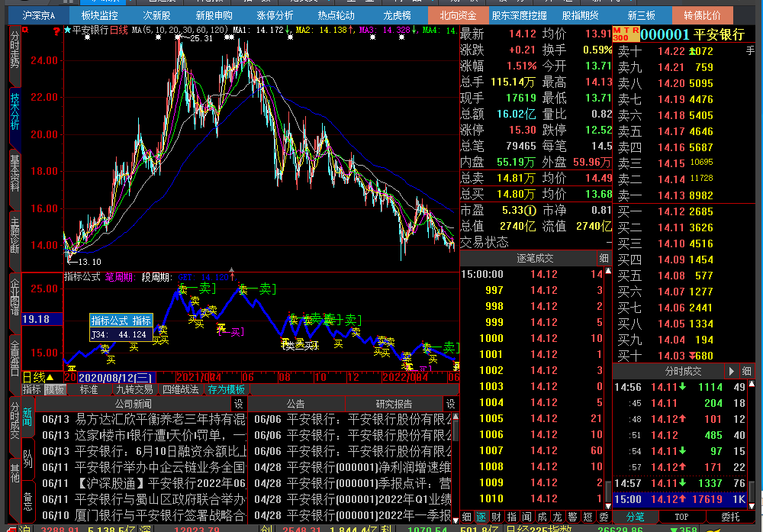Open the 研究报告 panel header

click(394, 404)
